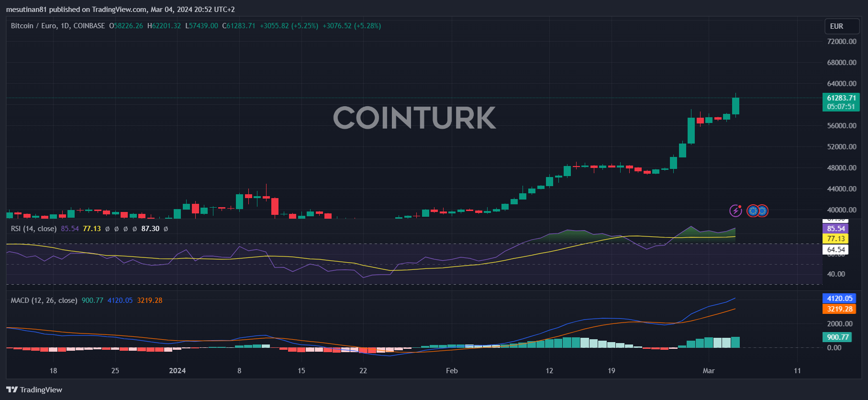Click the 44000.00 price scale label
The height and width of the screenshot is (400, 868).
[x=842, y=189]
